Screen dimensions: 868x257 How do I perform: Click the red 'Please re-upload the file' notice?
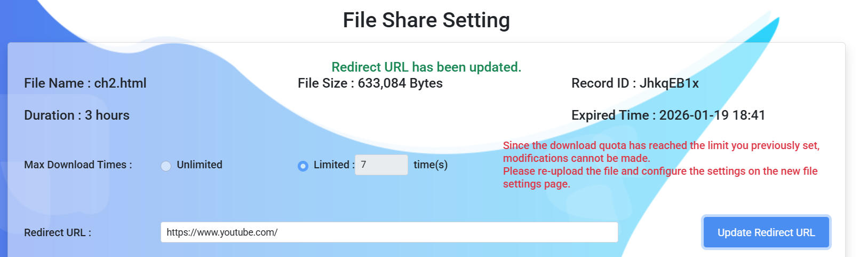pos(660,177)
